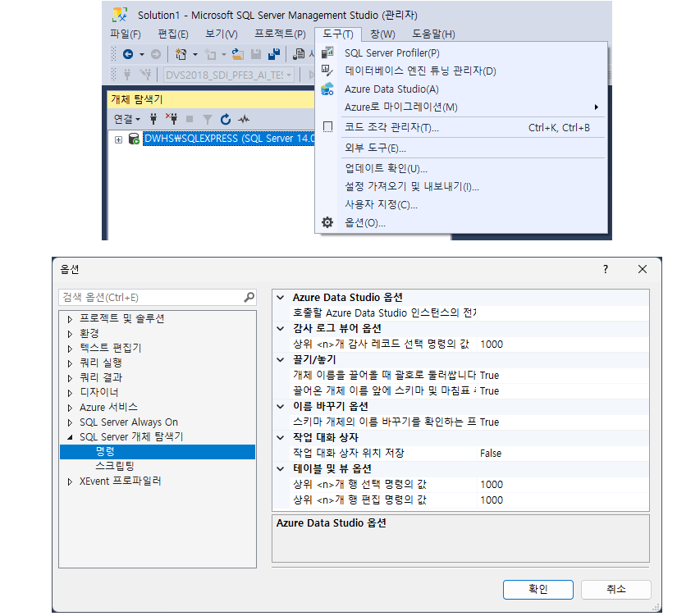Click the magnifier icon in options search box

tap(249, 297)
